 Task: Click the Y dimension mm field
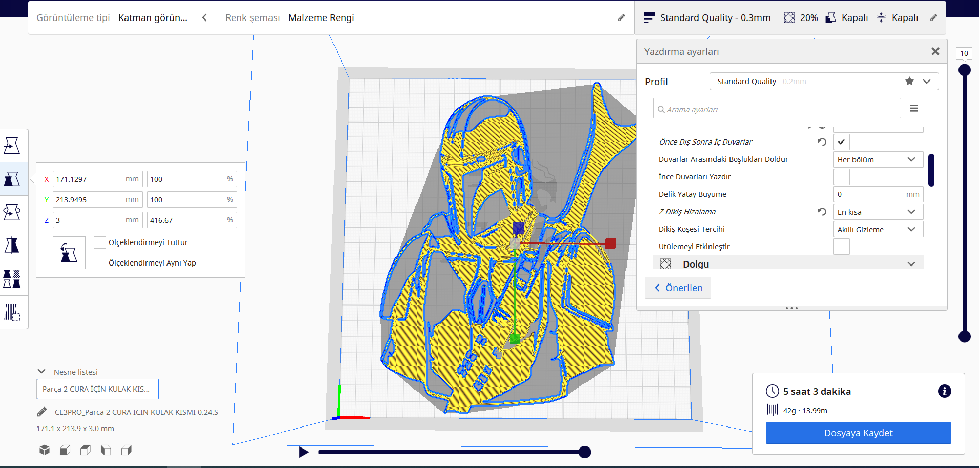pos(97,199)
